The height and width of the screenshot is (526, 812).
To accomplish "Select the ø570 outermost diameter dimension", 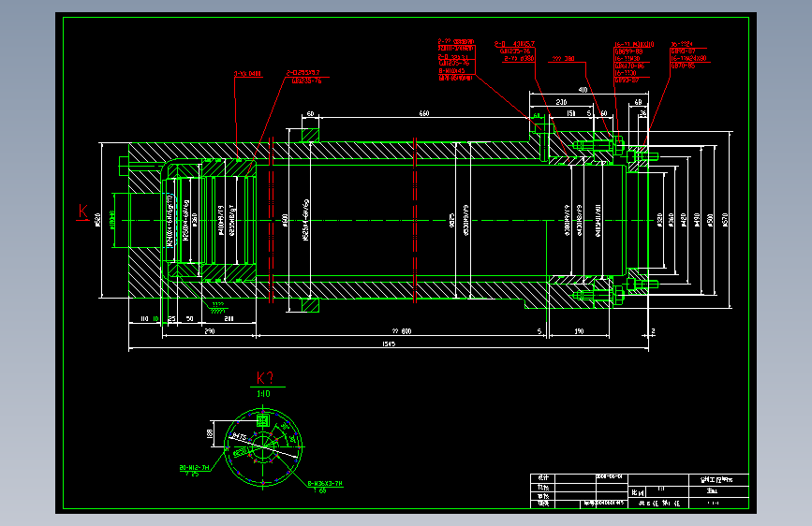I will 725,220.
